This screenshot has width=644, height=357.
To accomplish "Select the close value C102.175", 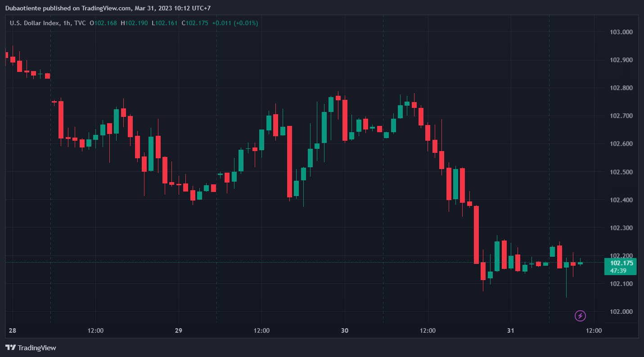I will [x=195, y=23].
